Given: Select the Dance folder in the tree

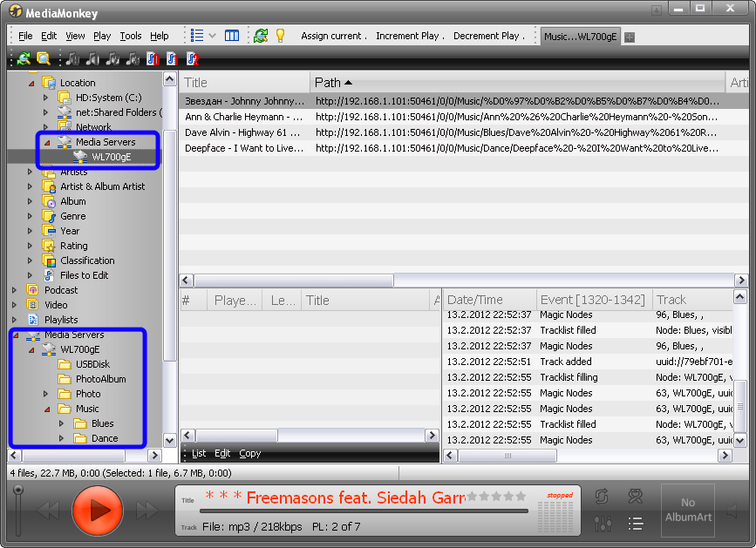Looking at the screenshot, I should click(x=105, y=438).
